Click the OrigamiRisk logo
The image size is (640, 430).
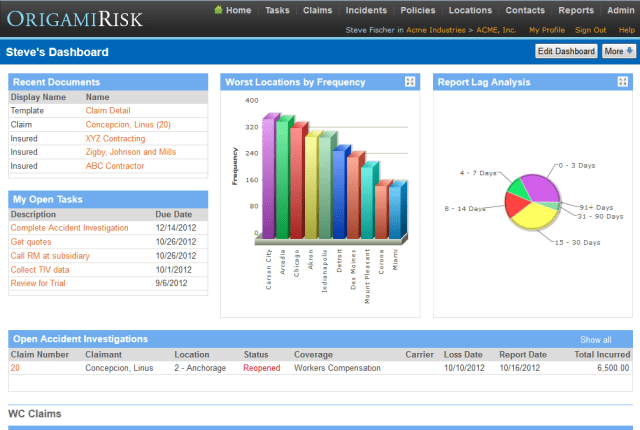pos(75,19)
